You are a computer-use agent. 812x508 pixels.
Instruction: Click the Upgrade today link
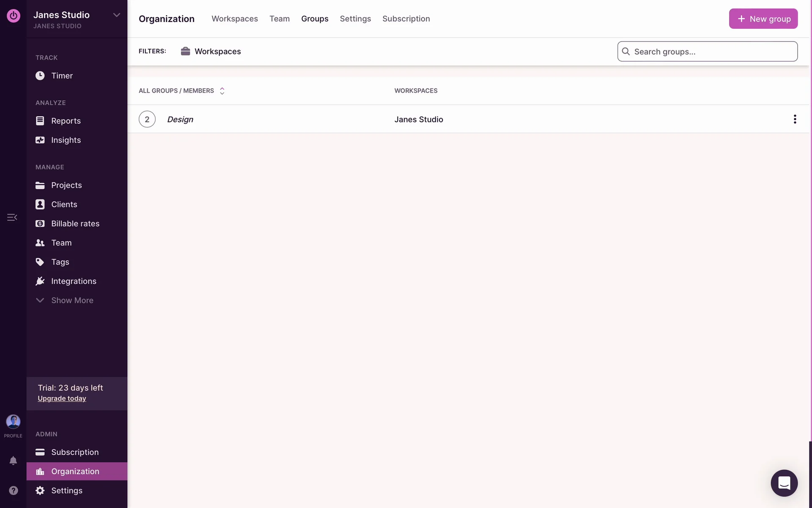[x=62, y=398]
